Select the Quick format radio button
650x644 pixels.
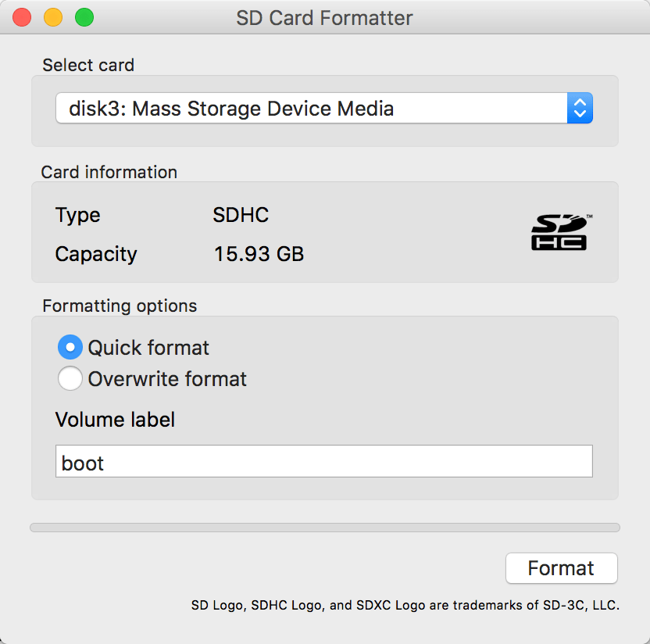click(70, 347)
